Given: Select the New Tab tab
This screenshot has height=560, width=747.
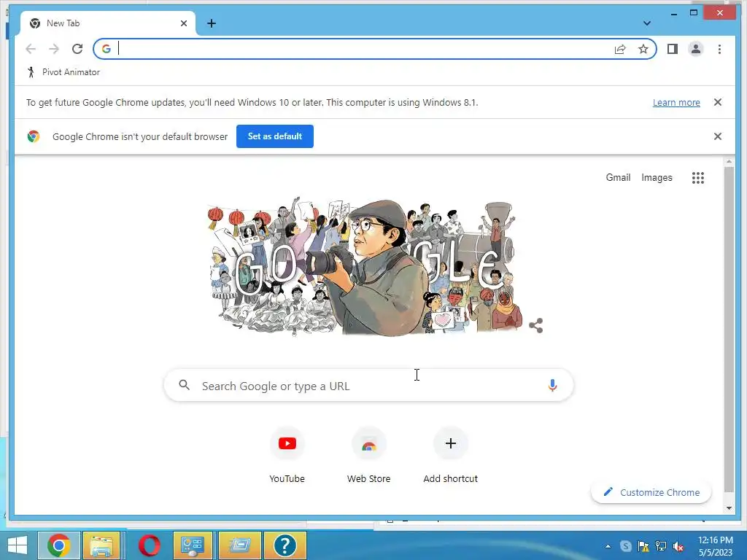Looking at the screenshot, I should point(108,23).
